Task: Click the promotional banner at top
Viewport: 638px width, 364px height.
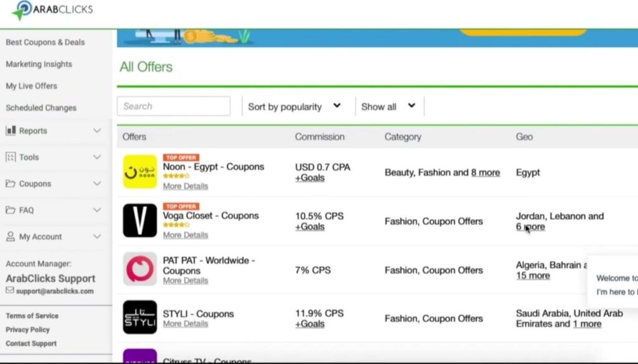Action: [377, 38]
